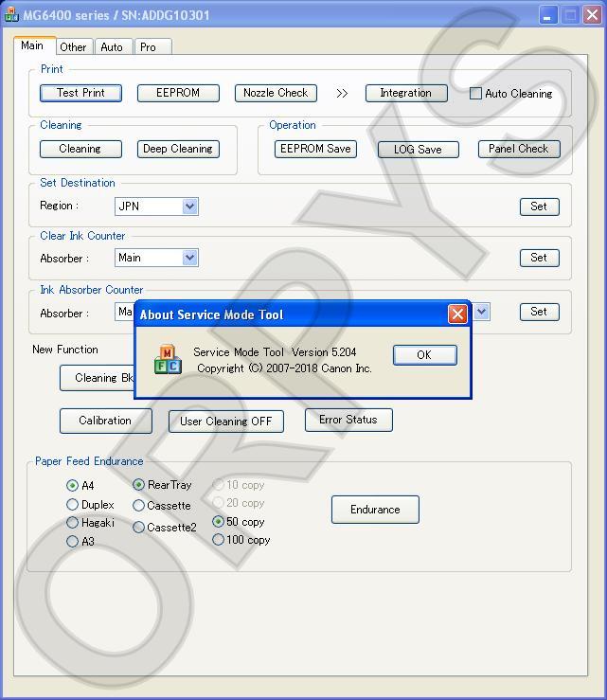Click the 'New Function' label
This screenshot has width=607, height=700.
point(65,350)
